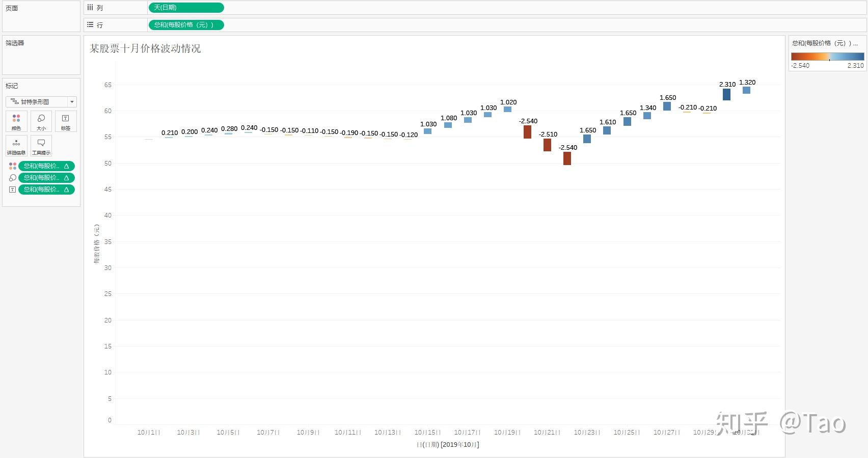Click the legend minimum value -2.540

point(800,66)
